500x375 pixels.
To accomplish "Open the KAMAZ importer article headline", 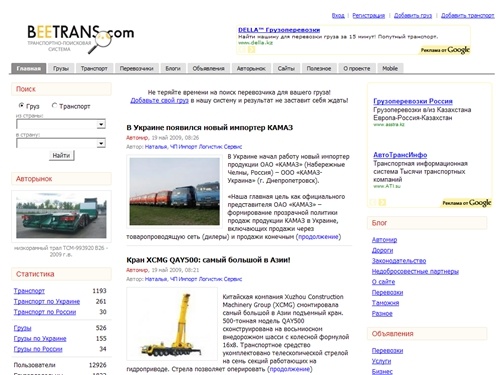I will (210, 128).
